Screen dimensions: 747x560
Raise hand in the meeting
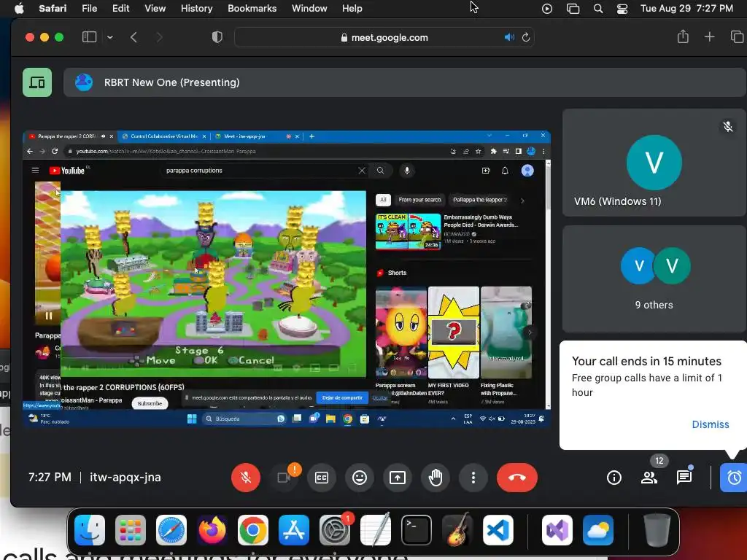(436, 477)
